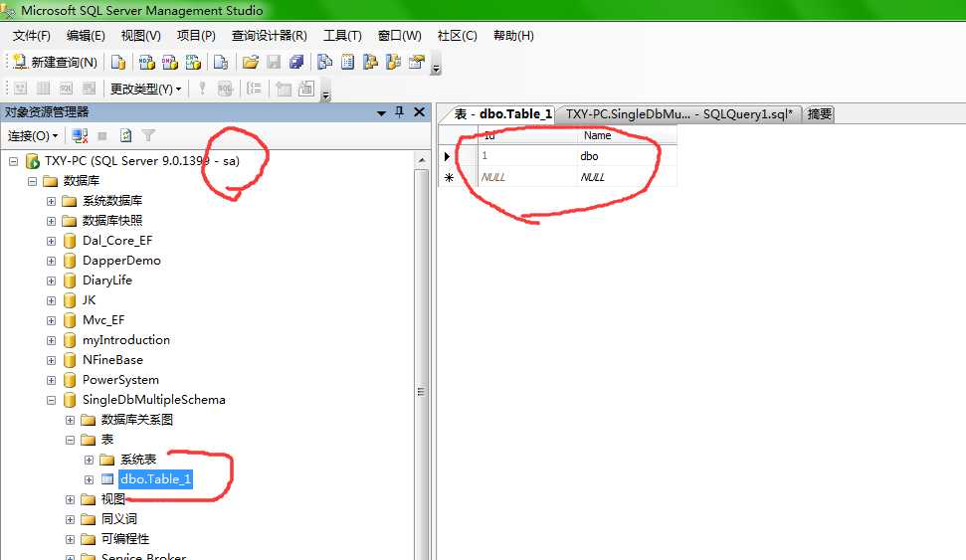Screen dimensions: 966x560
Task: Click the Open File folder icon
Action: 250,63
